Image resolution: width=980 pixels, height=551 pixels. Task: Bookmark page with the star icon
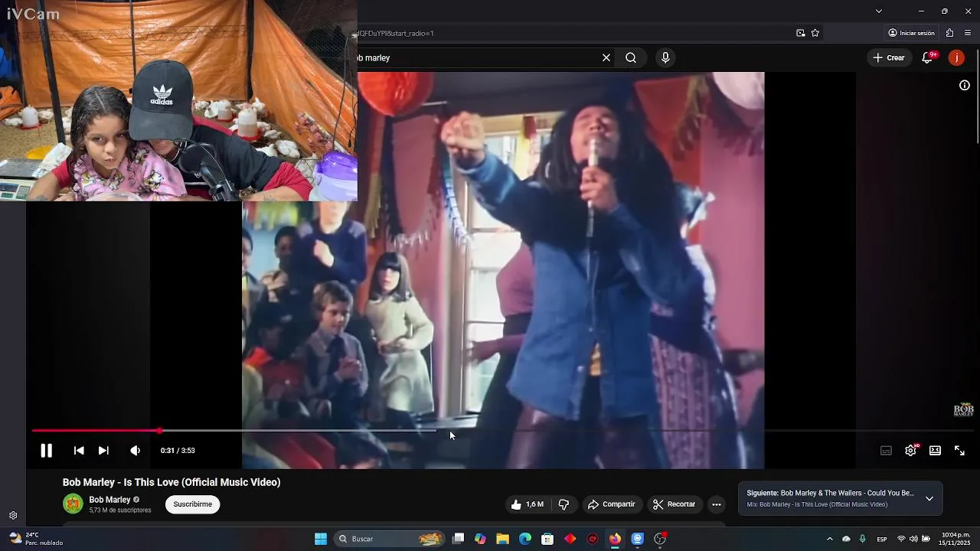tap(815, 33)
